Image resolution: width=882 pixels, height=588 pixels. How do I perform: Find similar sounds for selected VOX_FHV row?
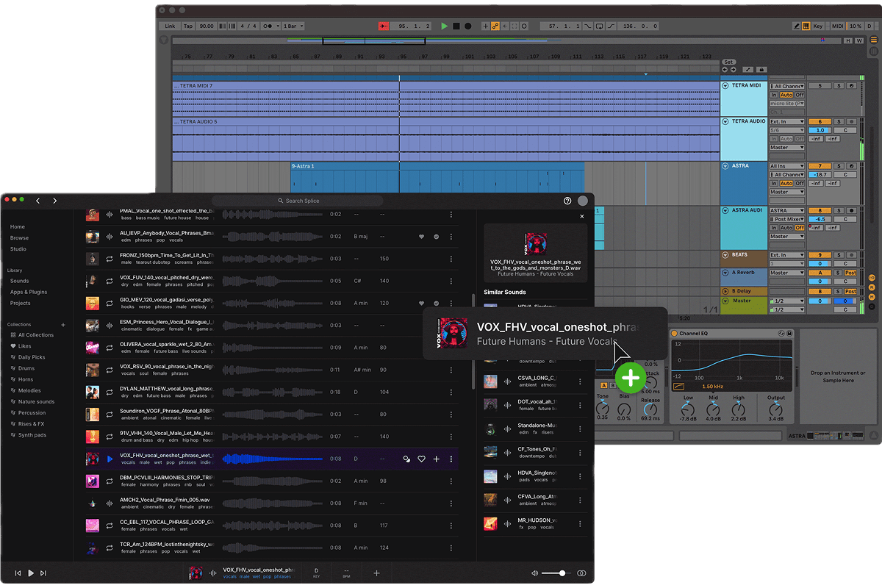tap(406, 459)
